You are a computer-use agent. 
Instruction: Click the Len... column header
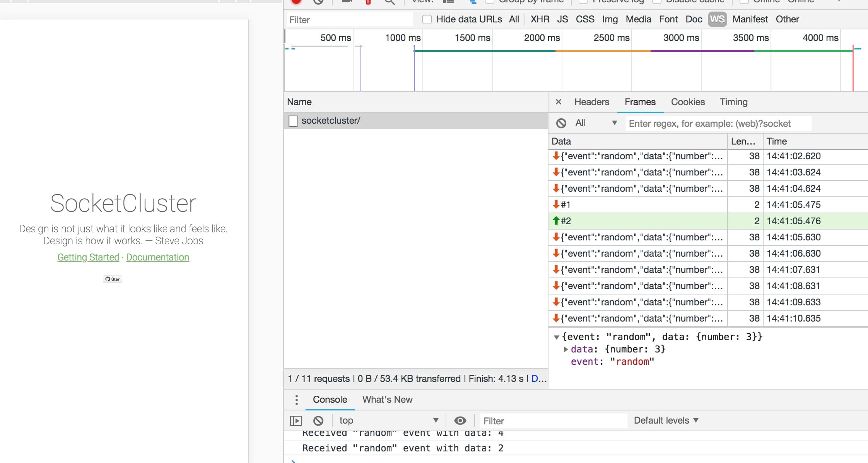pyautogui.click(x=745, y=141)
